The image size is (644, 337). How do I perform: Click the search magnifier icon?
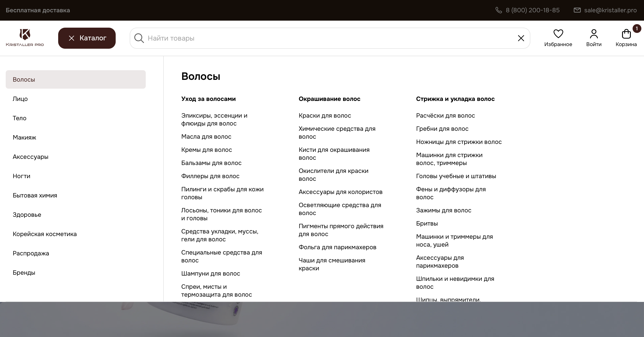(139, 38)
